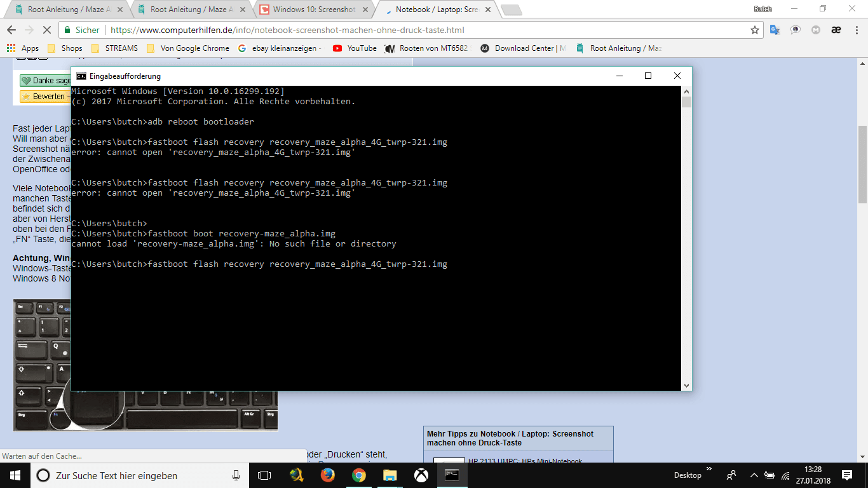Click the Chrome page vertical scrollbar thumb
The width and height of the screenshot is (868, 488).
coord(862,165)
